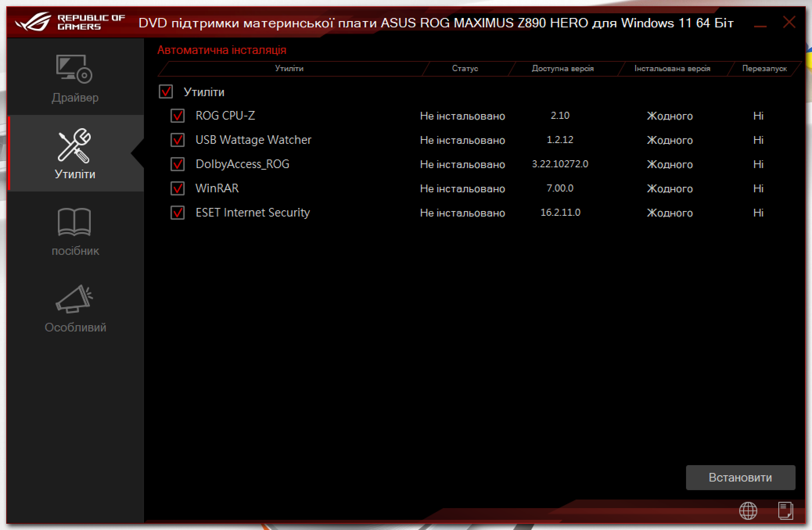Uncheck the WinRAR checkbox
This screenshot has height=530, width=812.
click(x=177, y=188)
